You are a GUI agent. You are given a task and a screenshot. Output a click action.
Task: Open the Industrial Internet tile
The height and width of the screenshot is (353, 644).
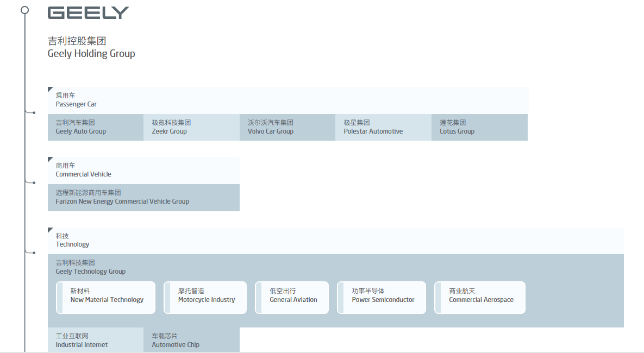(96, 340)
